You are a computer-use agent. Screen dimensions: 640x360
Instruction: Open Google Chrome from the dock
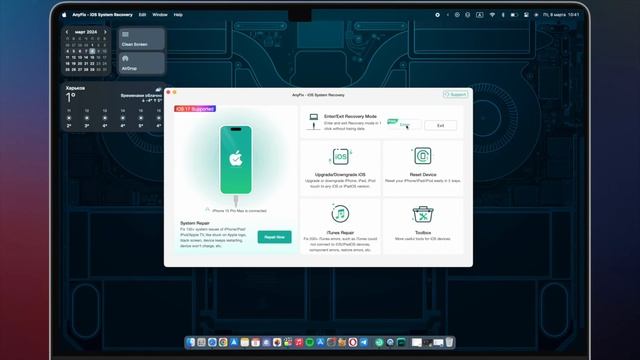tap(223, 342)
